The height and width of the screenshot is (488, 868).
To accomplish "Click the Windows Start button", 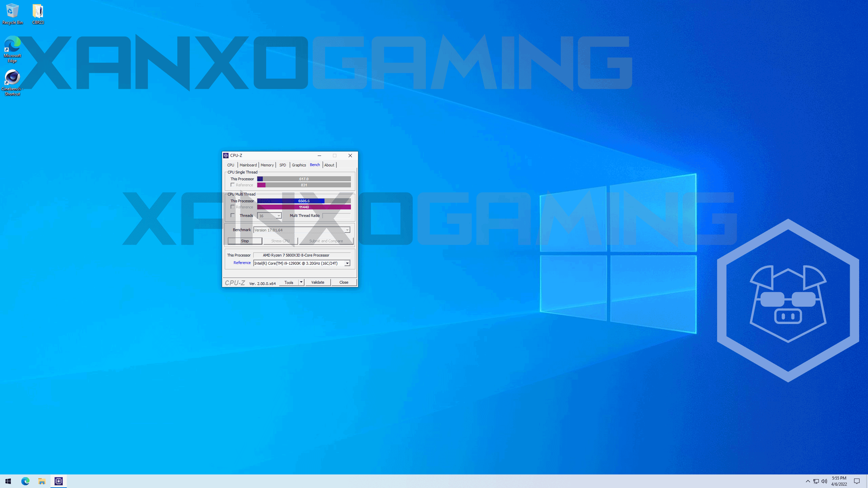I will coord(8,481).
